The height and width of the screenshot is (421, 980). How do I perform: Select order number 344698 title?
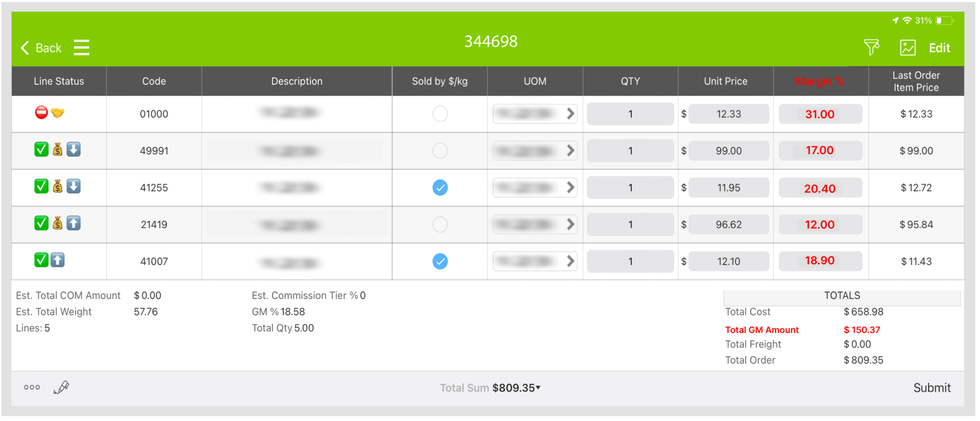[x=491, y=41]
